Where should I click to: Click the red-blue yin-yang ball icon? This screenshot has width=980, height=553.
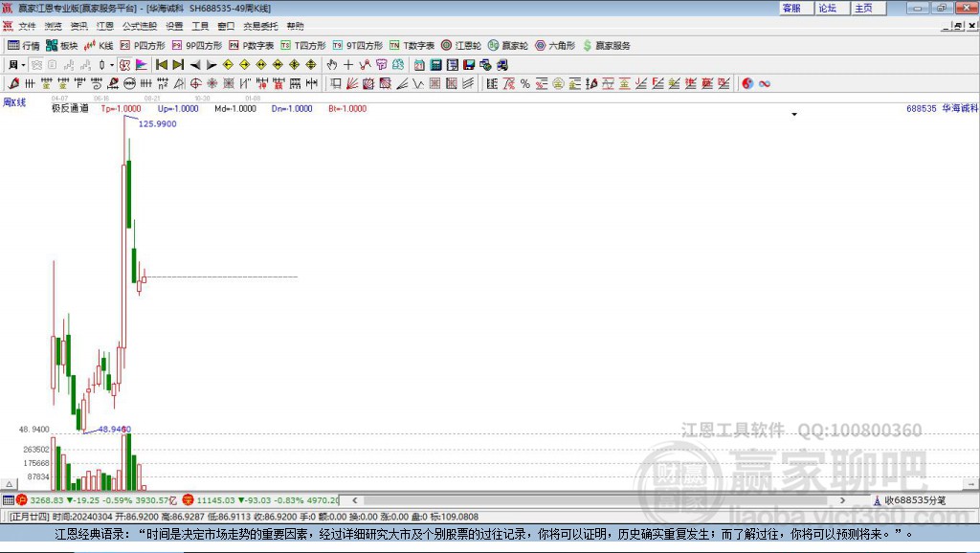[747, 84]
